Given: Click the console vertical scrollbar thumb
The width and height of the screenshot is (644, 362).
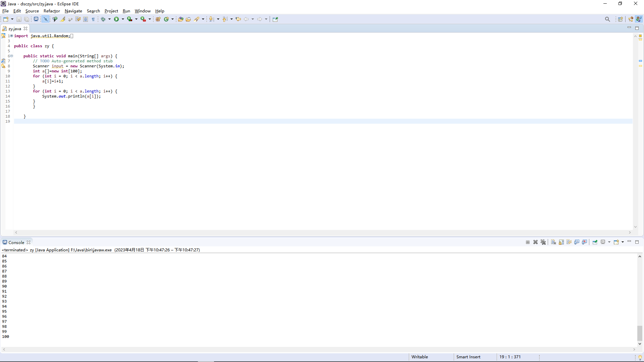Looking at the screenshot, I should pos(640,333).
